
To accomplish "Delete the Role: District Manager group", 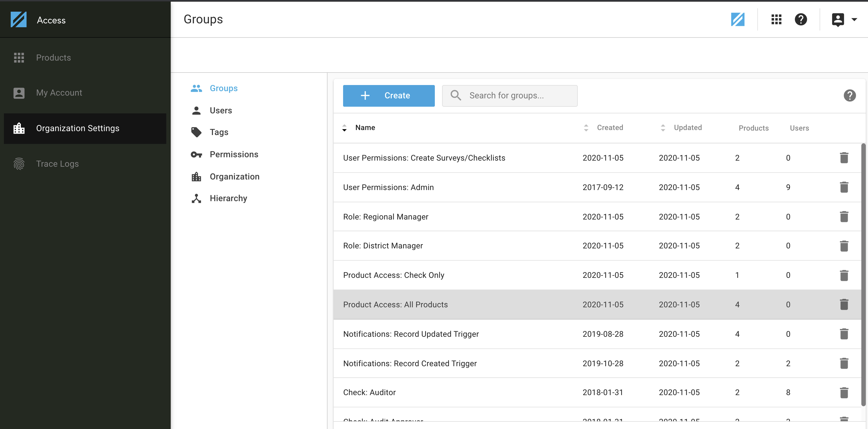I will point(844,246).
